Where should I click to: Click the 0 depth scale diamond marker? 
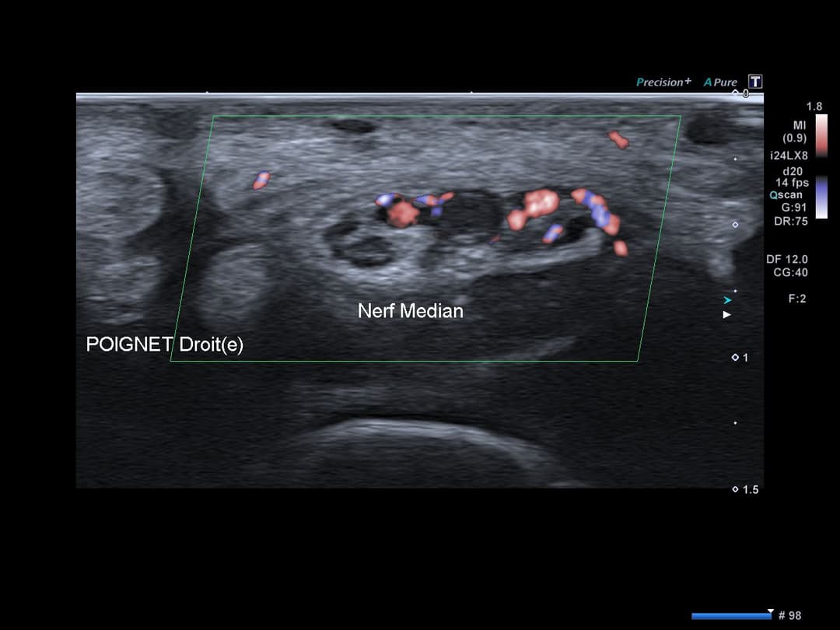tap(736, 93)
